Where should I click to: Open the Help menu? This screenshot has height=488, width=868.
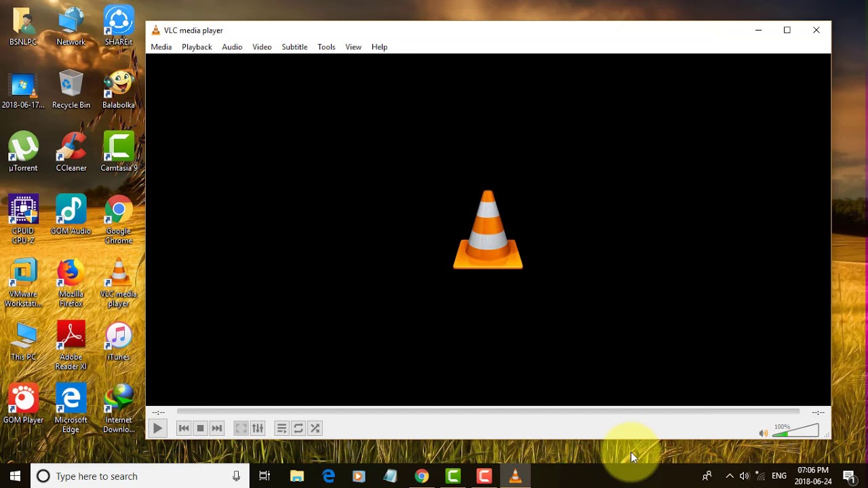click(x=379, y=47)
